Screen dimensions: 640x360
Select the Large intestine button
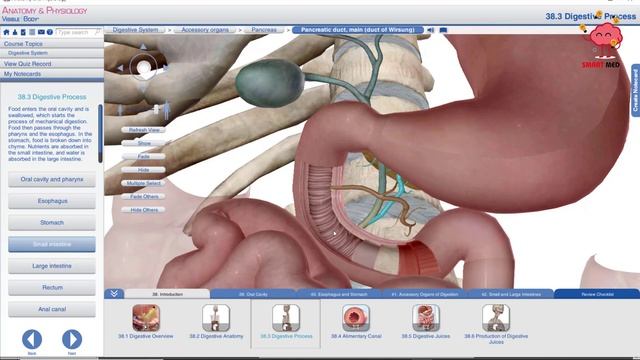click(52, 266)
